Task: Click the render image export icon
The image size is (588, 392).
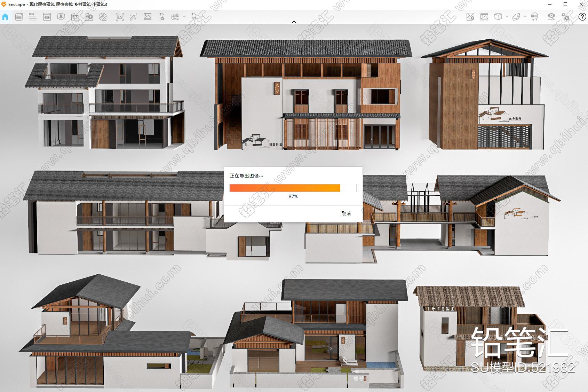Action: click(x=148, y=17)
